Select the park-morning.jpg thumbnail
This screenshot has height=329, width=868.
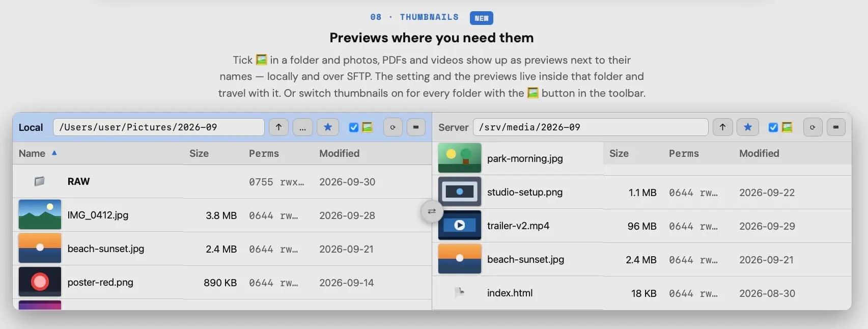pos(460,158)
